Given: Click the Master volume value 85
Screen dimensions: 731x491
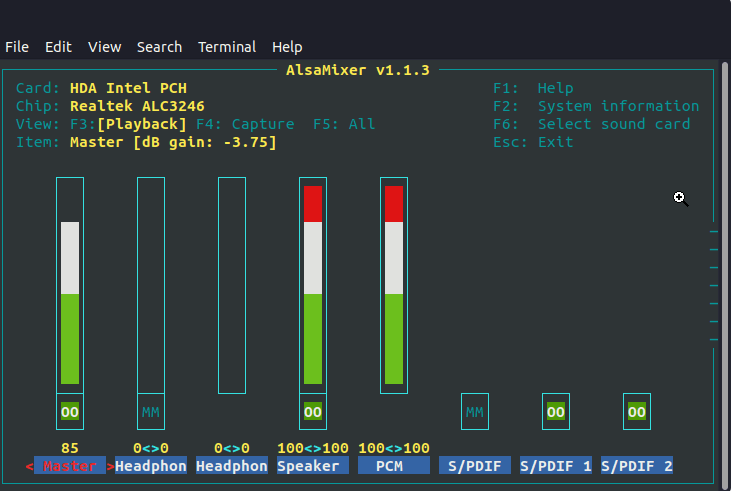Looking at the screenshot, I should (x=70, y=448).
